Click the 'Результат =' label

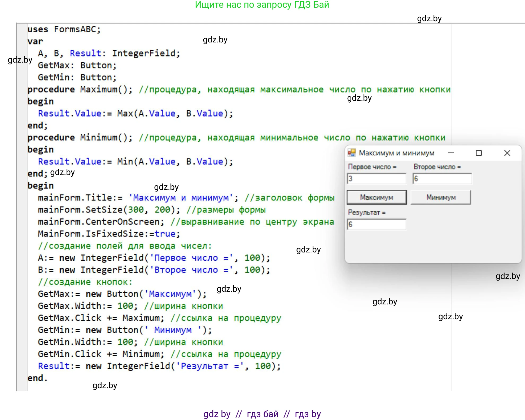[x=366, y=212]
